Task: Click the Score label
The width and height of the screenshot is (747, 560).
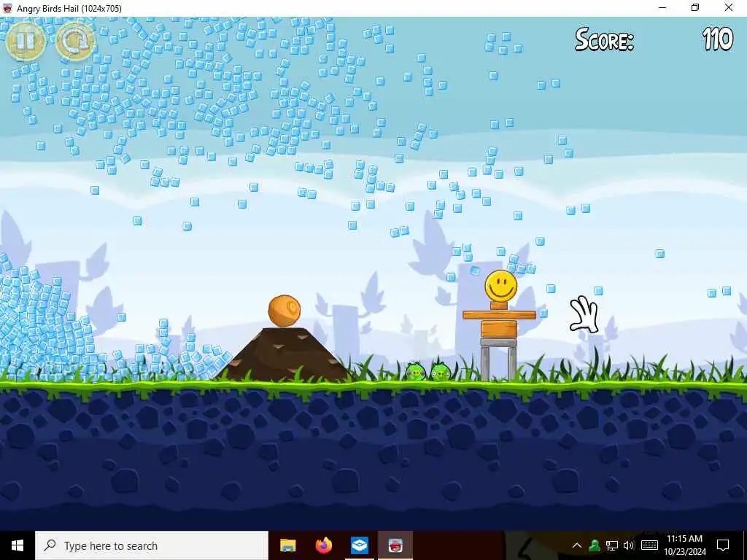Action: tap(604, 39)
